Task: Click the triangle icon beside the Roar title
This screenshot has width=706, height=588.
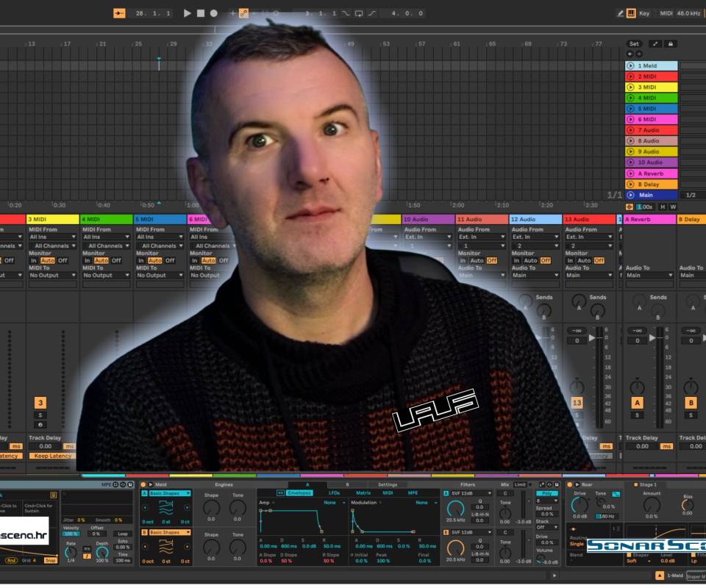Action: pyautogui.click(x=577, y=484)
